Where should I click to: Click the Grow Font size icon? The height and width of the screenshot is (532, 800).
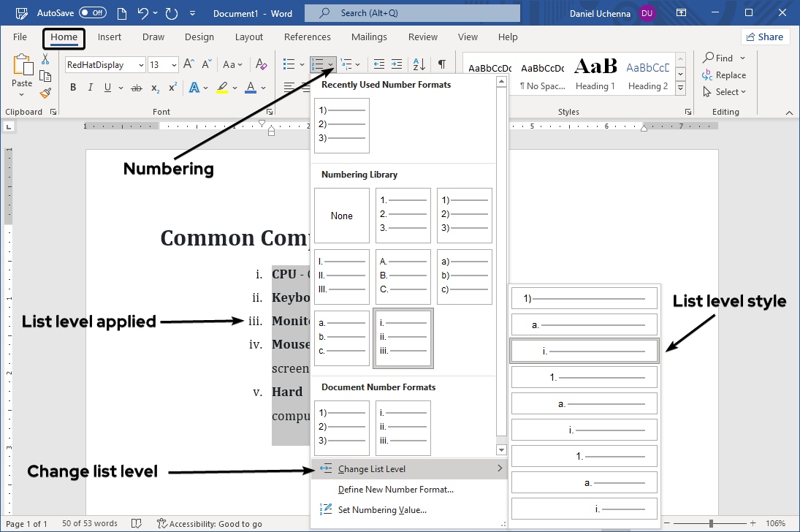point(188,64)
